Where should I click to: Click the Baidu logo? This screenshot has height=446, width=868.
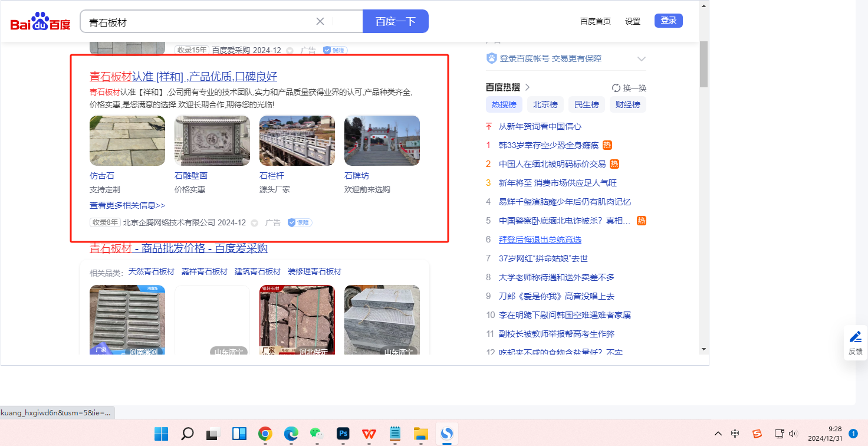(40, 22)
